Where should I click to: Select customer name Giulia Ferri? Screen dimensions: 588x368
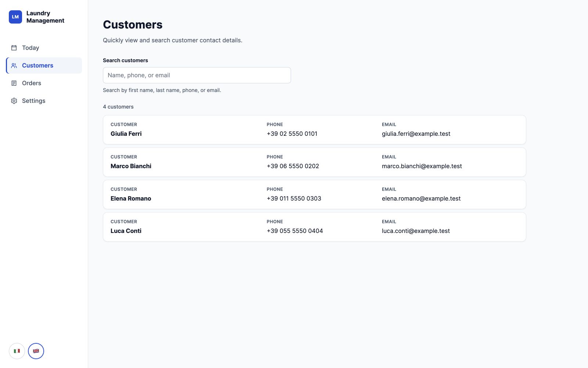point(126,134)
